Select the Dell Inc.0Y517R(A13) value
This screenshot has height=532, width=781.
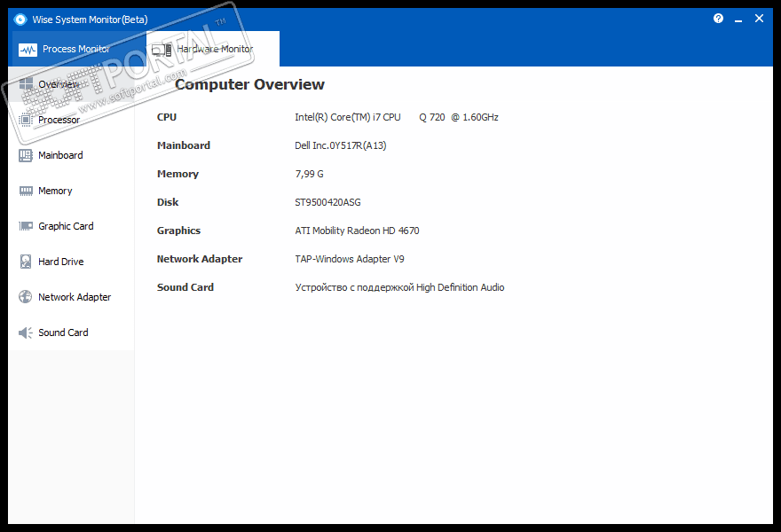pyautogui.click(x=340, y=145)
